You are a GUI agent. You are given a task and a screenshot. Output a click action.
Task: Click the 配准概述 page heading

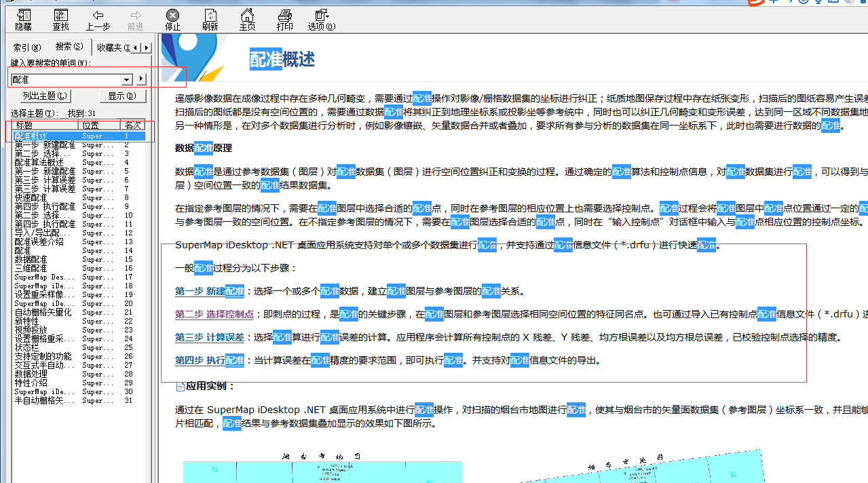click(282, 60)
